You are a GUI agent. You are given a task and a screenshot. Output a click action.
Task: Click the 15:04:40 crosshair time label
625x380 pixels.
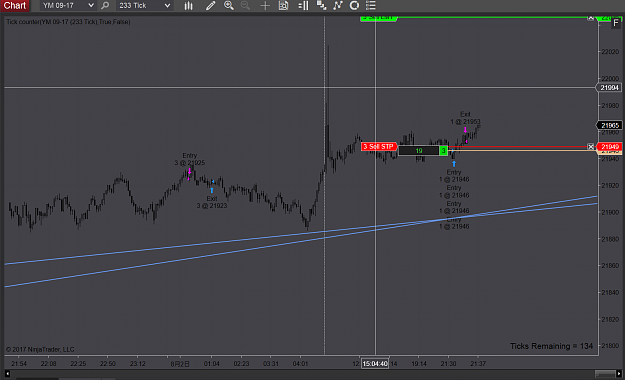(x=375, y=364)
